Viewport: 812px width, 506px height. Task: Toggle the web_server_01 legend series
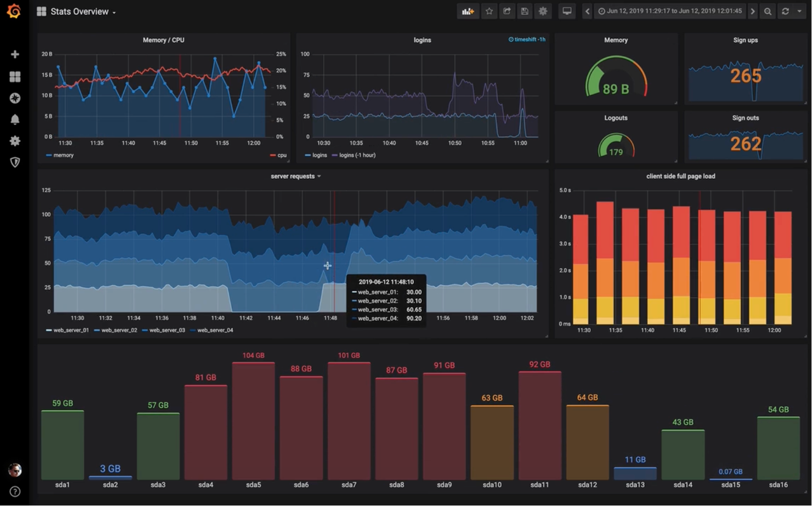click(71, 330)
